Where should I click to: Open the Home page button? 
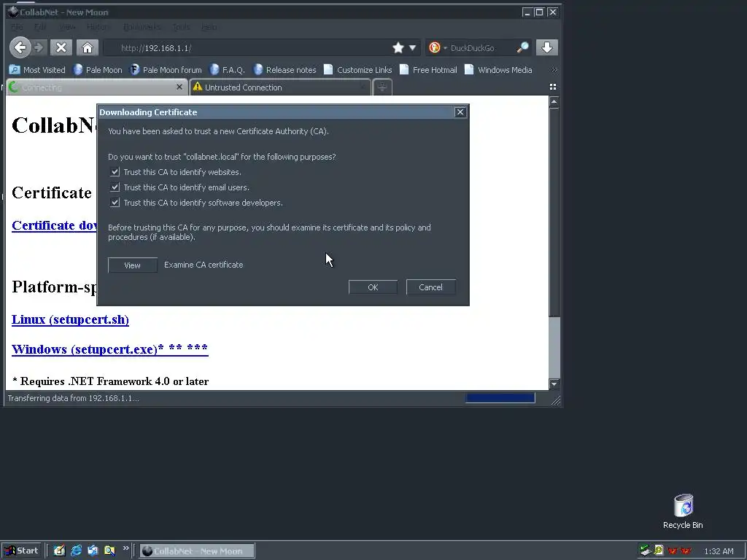click(88, 47)
